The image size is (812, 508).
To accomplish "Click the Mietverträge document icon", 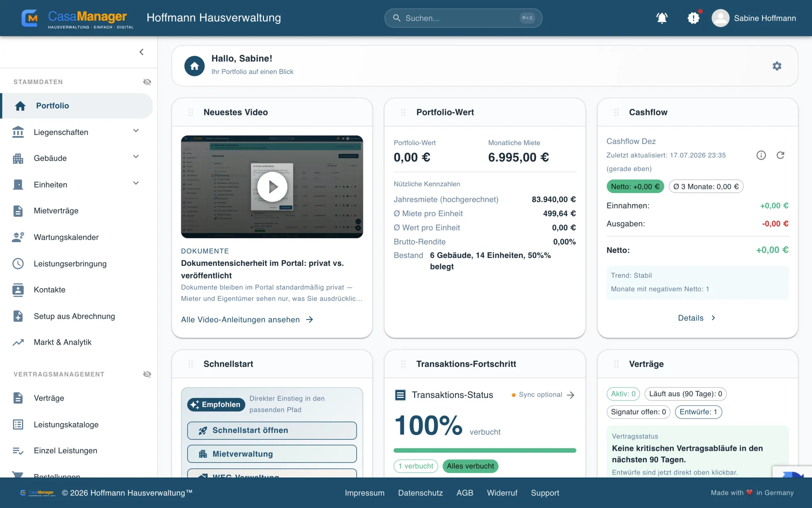I will [x=18, y=211].
